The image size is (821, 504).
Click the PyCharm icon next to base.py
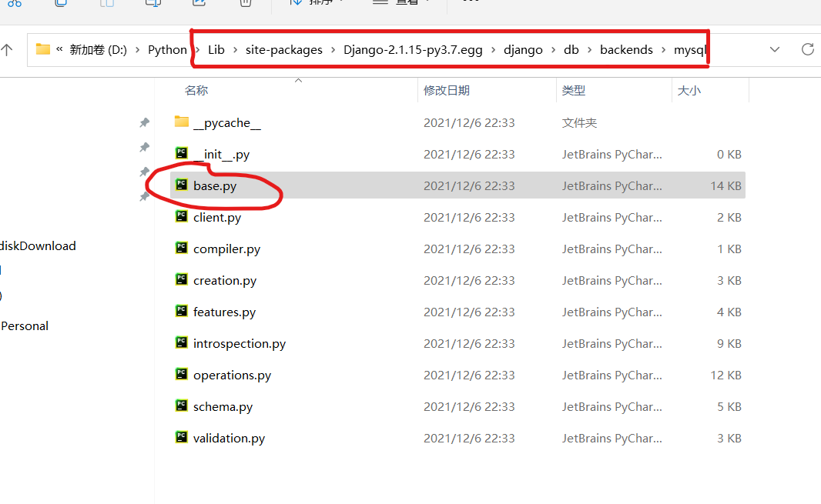click(182, 184)
